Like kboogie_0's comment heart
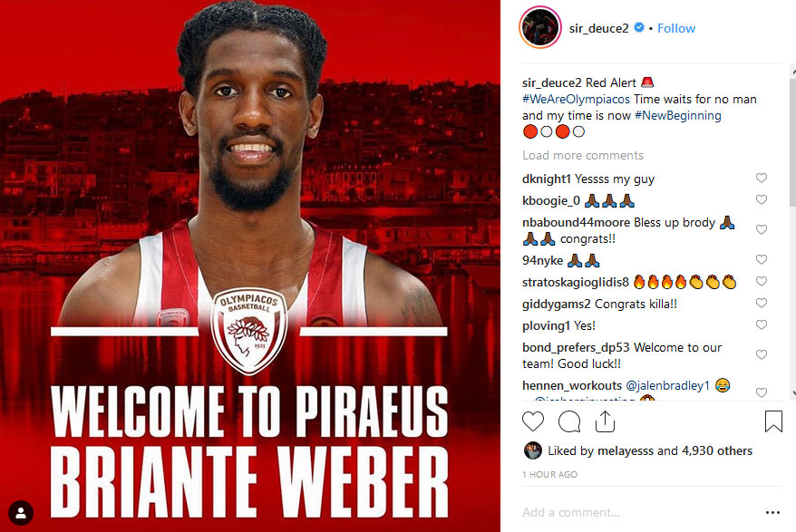Image resolution: width=796 pixels, height=532 pixels. 761,199
